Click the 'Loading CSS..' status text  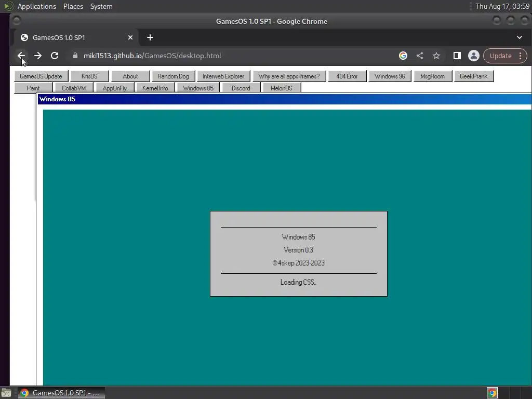(x=298, y=282)
